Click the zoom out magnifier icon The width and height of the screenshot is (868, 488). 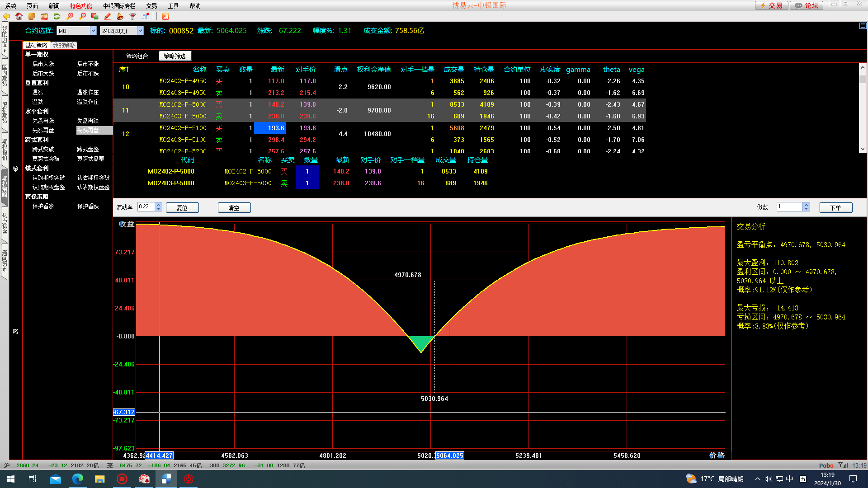tap(82, 16)
